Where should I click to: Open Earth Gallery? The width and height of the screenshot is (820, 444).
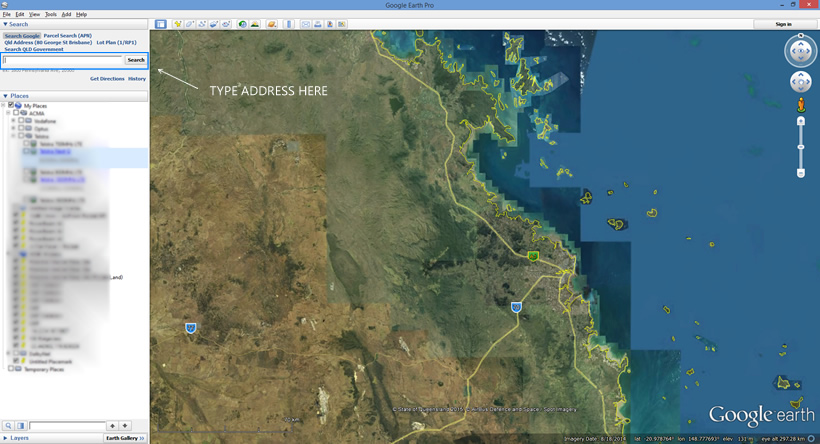[125, 438]
